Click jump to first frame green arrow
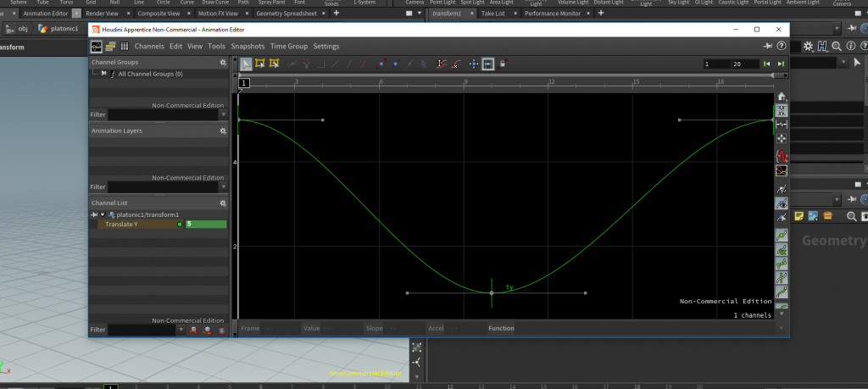 [x=767, y=64]
